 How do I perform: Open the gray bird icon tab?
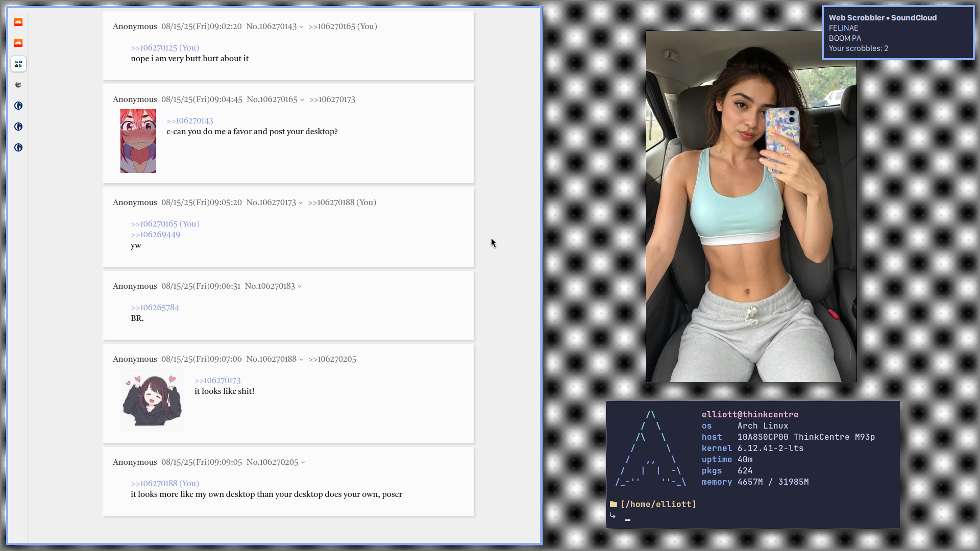[18, 85]
